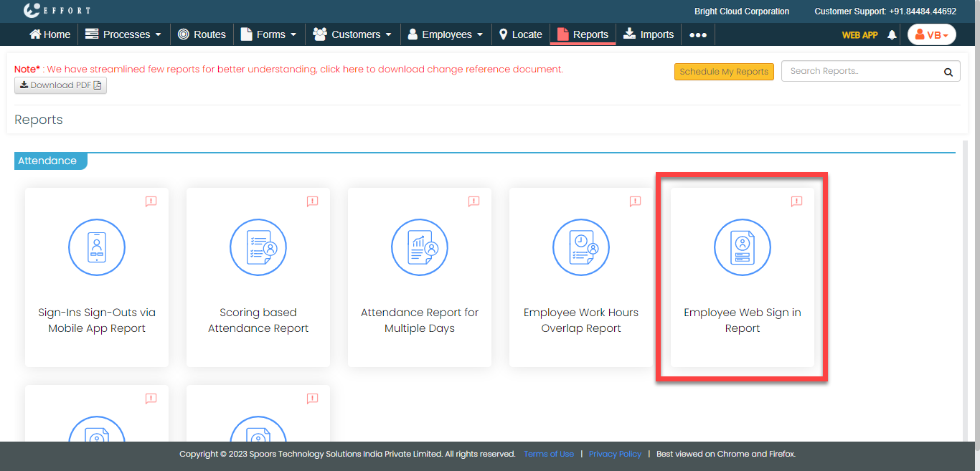Navigate to the Routes menu item
980x471 pixels.
(x=202, y=34)
